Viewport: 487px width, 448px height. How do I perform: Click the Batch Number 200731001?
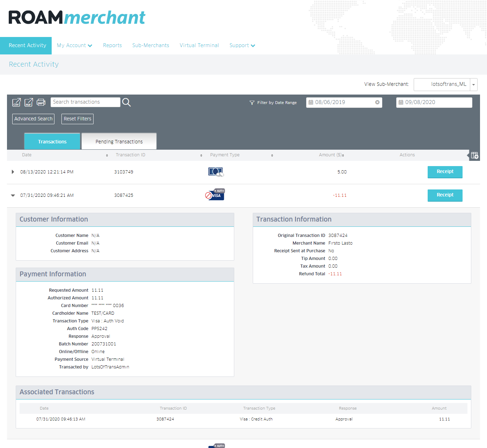(x=104, y=344)
